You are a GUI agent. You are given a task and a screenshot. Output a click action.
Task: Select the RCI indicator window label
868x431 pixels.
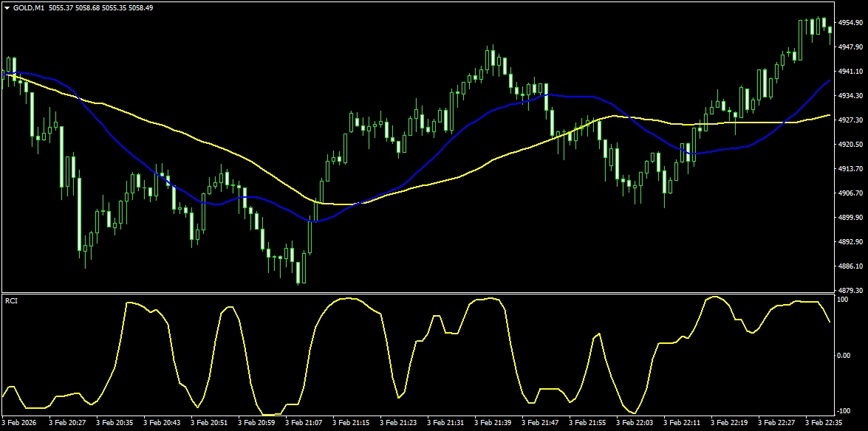point(11,301)
